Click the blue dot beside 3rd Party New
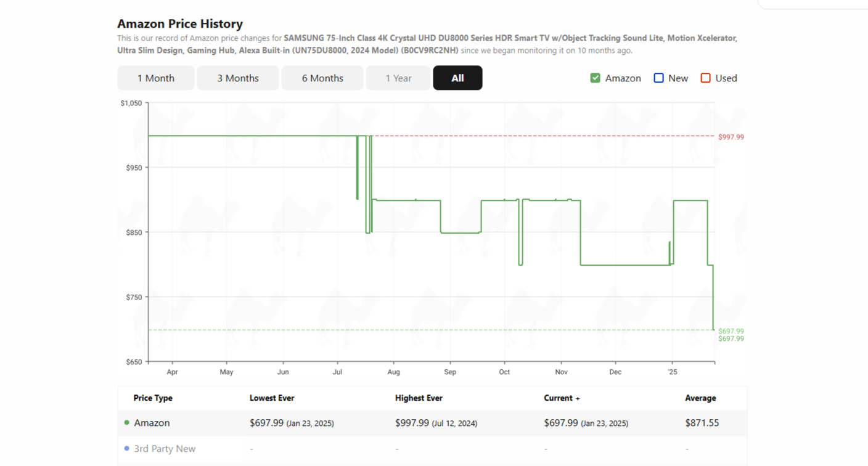This screenshot has height=466, width=868. point(127,449)
